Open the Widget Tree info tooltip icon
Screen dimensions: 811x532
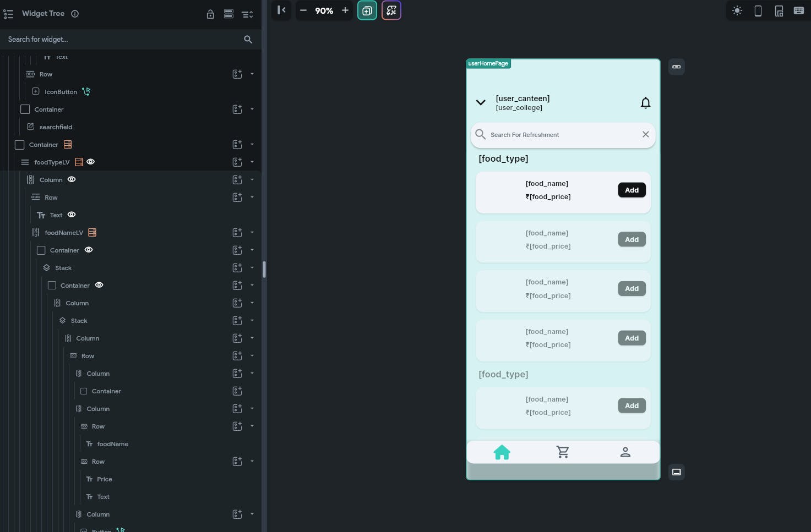pos(75,14)
